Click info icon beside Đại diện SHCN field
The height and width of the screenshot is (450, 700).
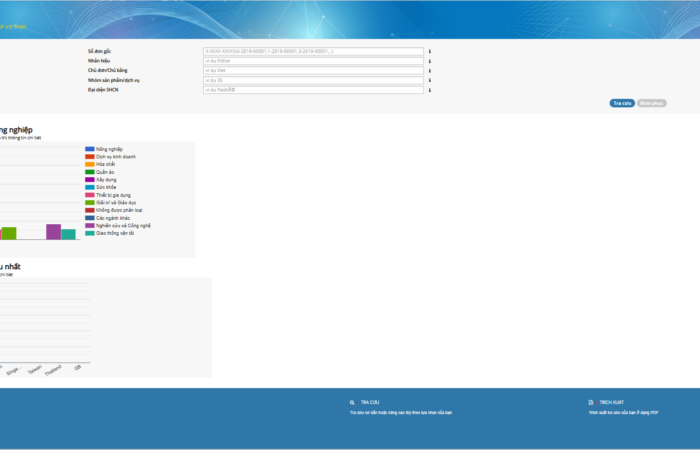(429, 90)
